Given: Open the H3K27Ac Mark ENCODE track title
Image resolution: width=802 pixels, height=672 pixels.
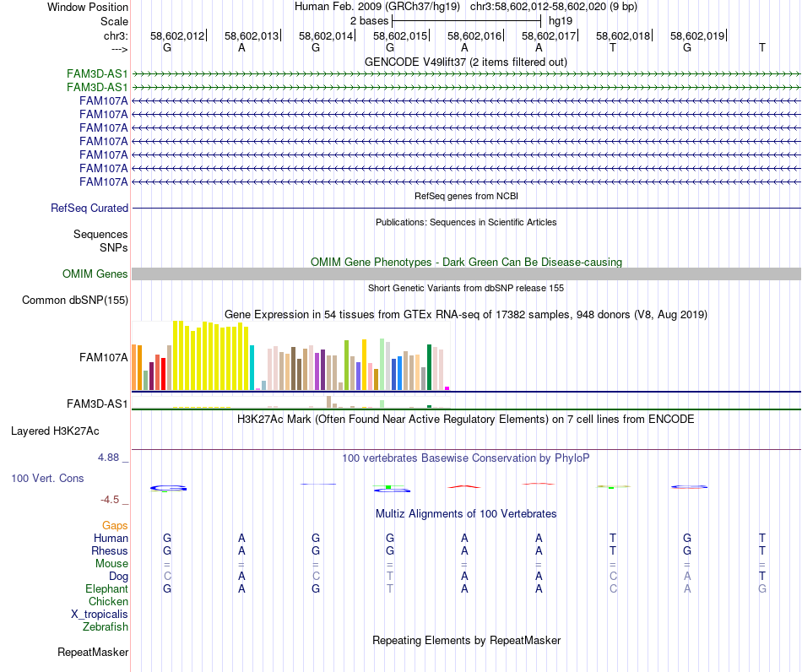Looking at the screenshot, I should pyautogui.click(x=466, y=420).
